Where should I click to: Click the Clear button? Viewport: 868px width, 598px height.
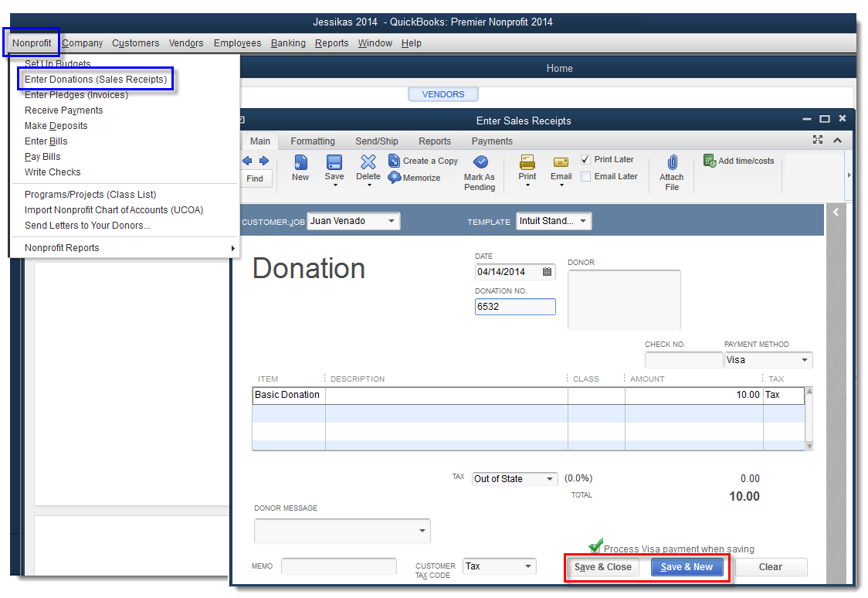click(x=771, y=567)
